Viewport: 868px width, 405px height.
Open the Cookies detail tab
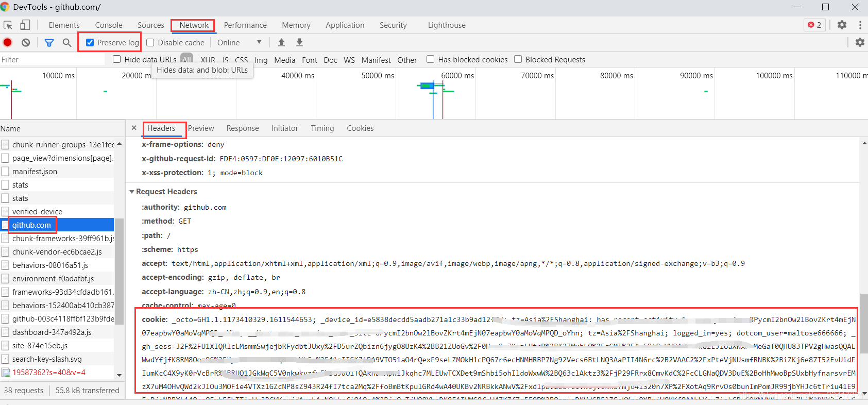(360, 128)
